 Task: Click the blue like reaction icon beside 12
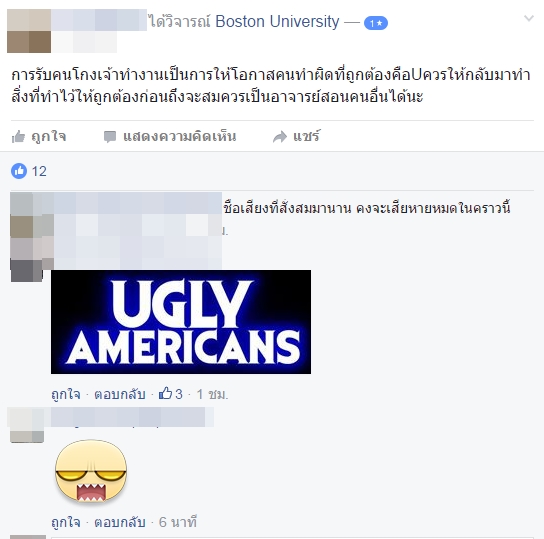click(19, 171)
